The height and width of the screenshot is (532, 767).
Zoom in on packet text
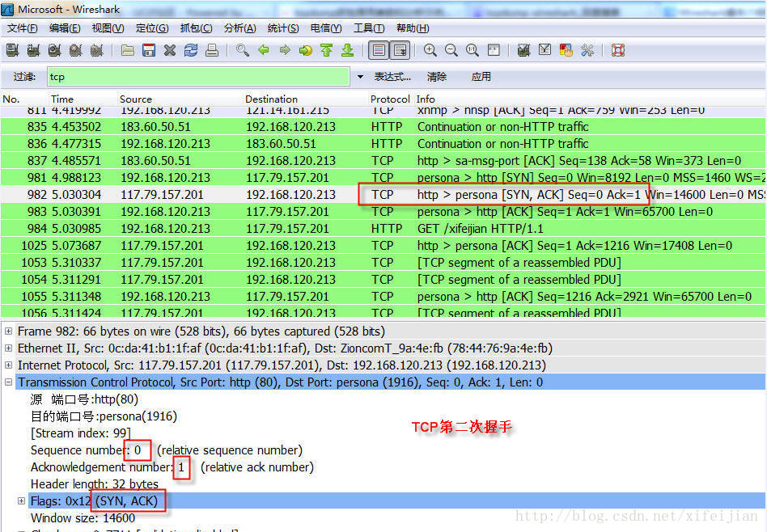click(430, 50)
